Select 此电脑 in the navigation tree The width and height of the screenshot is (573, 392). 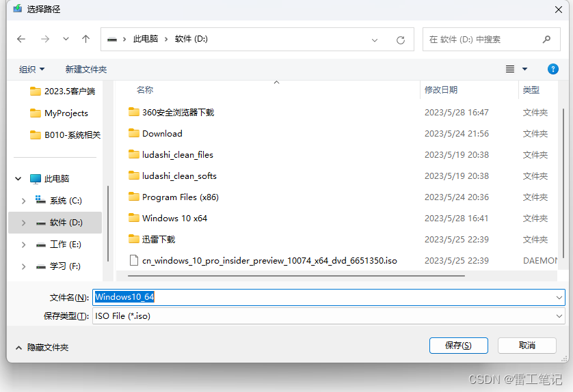49,179
